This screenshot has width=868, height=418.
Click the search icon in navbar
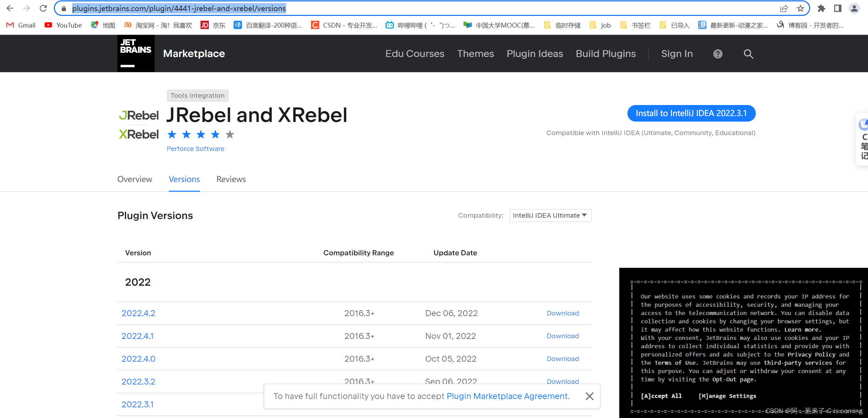point(749,54)
